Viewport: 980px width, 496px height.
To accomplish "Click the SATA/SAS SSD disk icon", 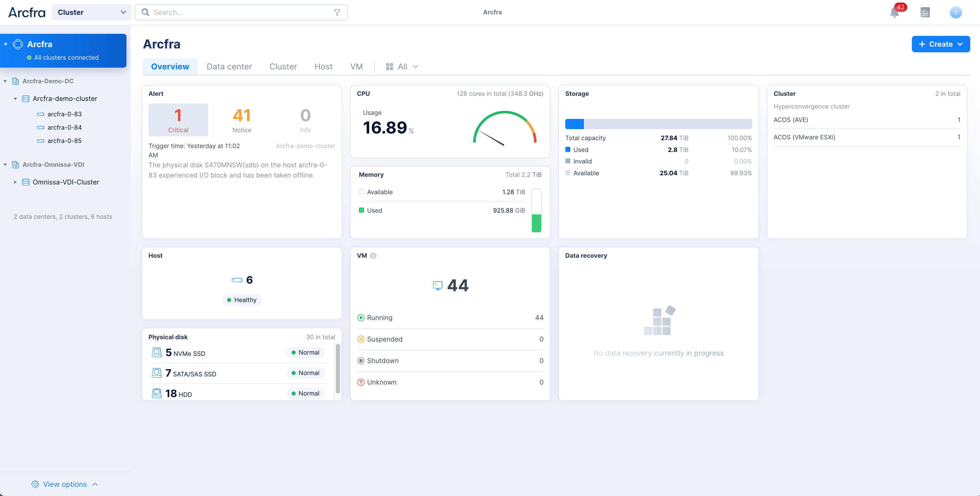I will pyautogui.click(x=156, y=373).
